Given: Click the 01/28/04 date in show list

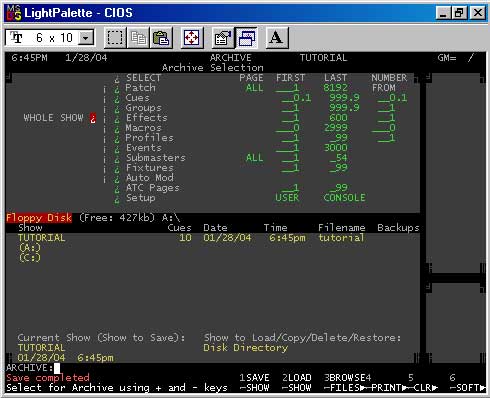Looking at the screenshot, I should point(227,238).
